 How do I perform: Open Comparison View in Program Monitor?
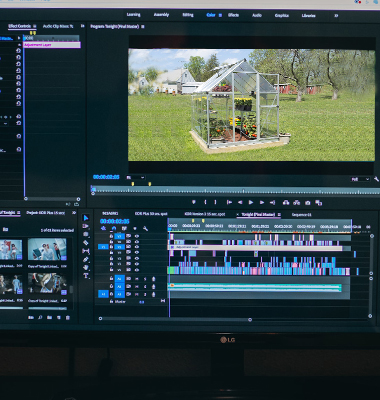coord(318,203)
